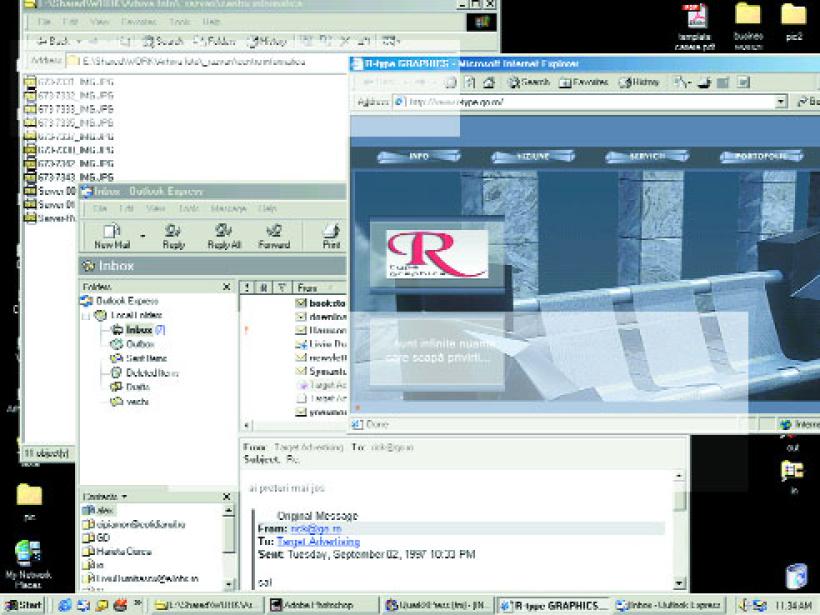
Task: Open the History pane in Internet Explorer
Action: 635,82
